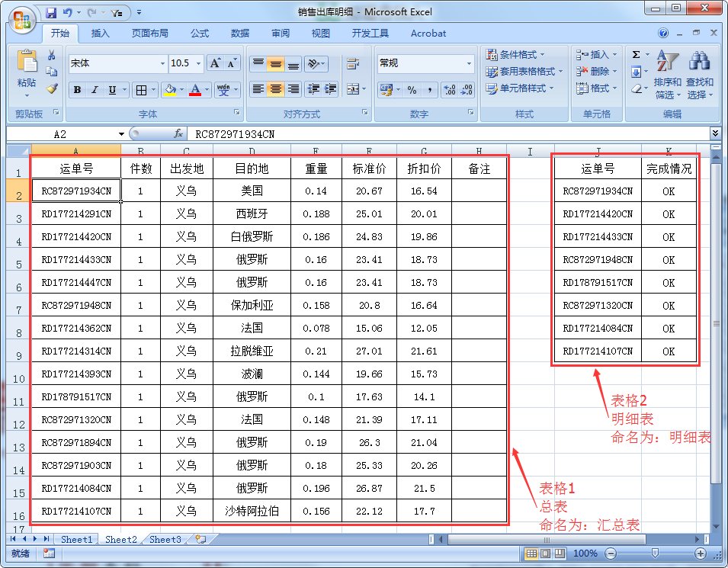Switch to the Sheet1 tab
Viewport: 728px width, 568px height.
pyautogui.click(x=76, y=539)
